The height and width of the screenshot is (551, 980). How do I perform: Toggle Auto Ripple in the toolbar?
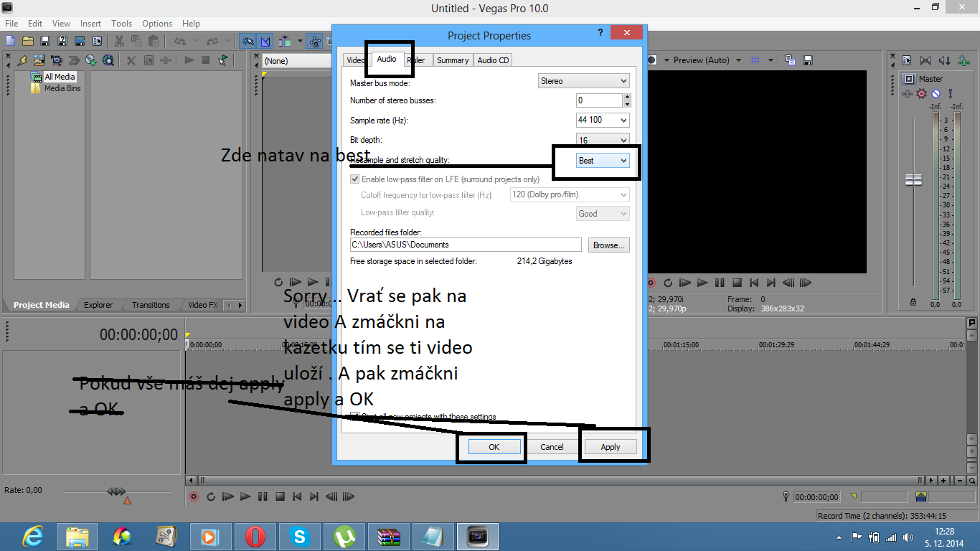pyautogui.click(x=284, y=41)
